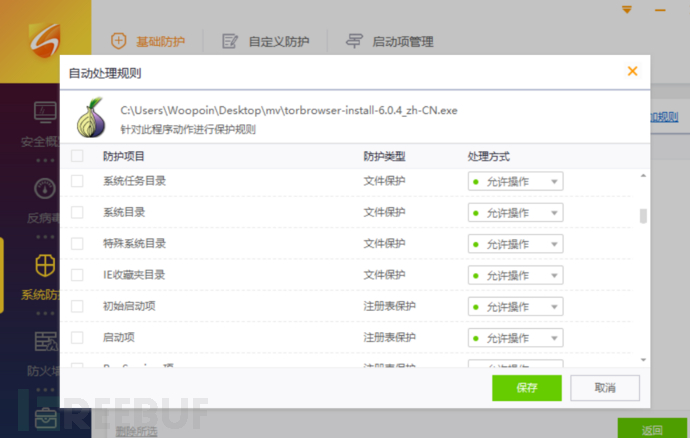The image size is (690, 438).
Task: Select the system protection shield icon
Action: (x=45, y=265)
